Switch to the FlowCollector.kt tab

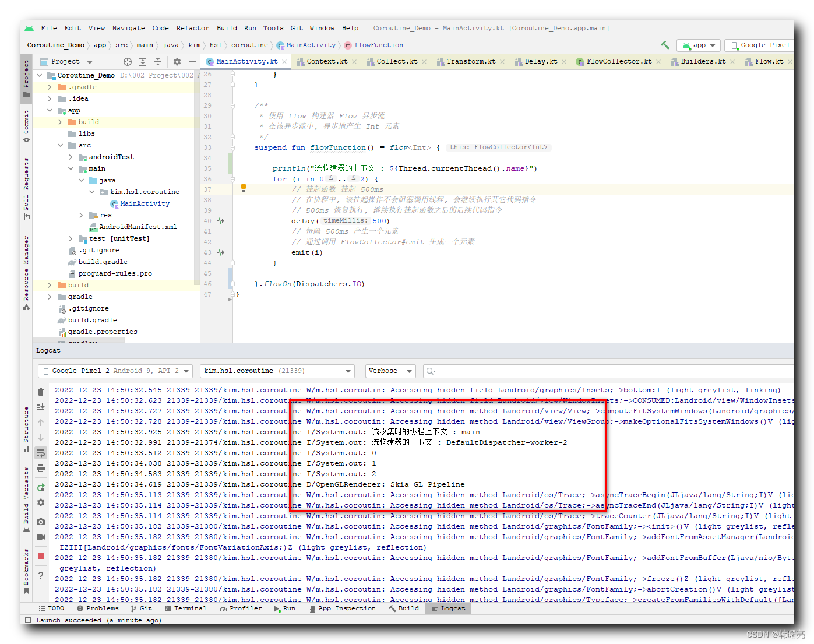click(619, 61)
